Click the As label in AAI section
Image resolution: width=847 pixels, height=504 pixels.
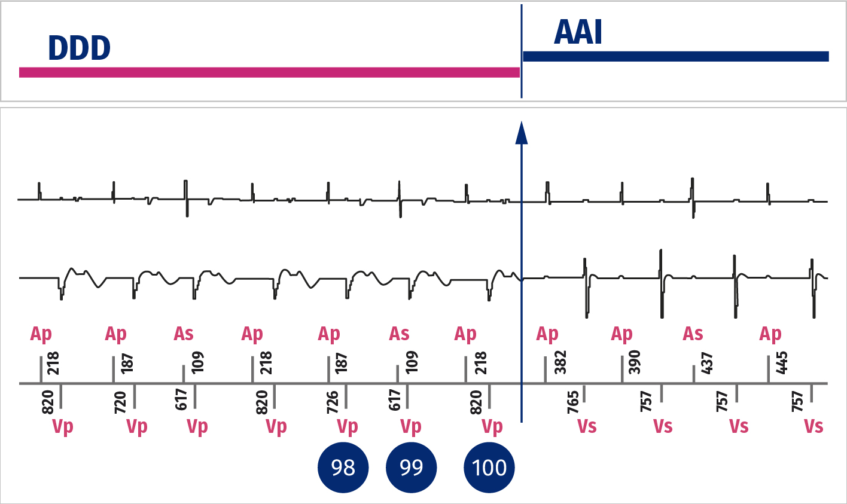(x=693, y=334)
